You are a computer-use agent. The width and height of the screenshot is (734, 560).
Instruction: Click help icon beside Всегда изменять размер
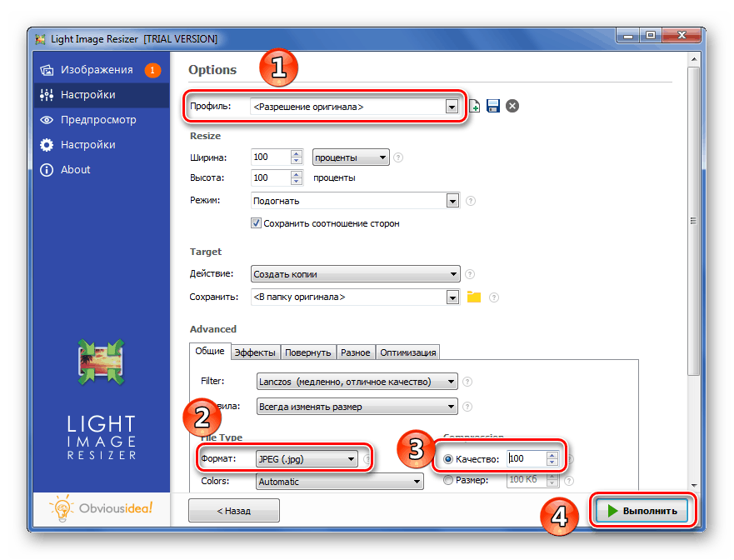click(x=467, y=407)
